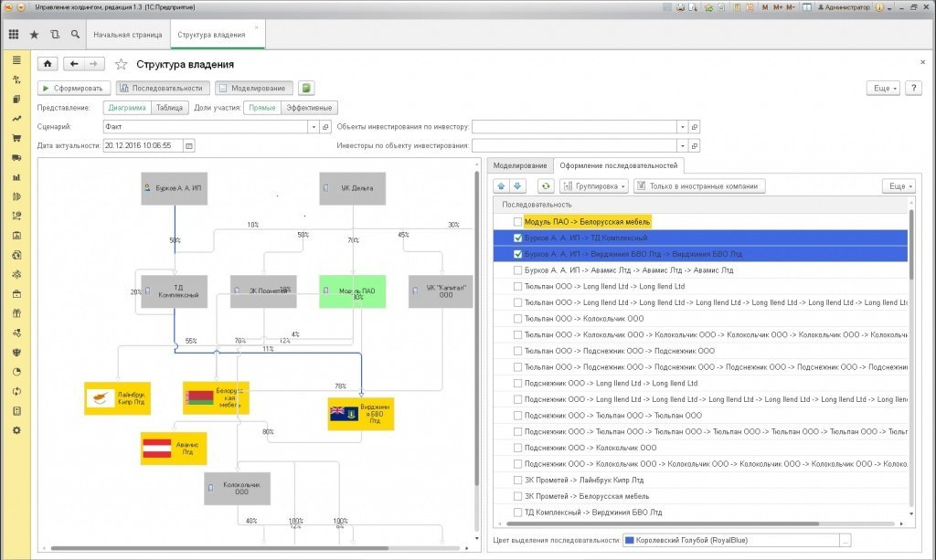
Task: Open the shopping cart sidebar section
Action: [16, 138]
